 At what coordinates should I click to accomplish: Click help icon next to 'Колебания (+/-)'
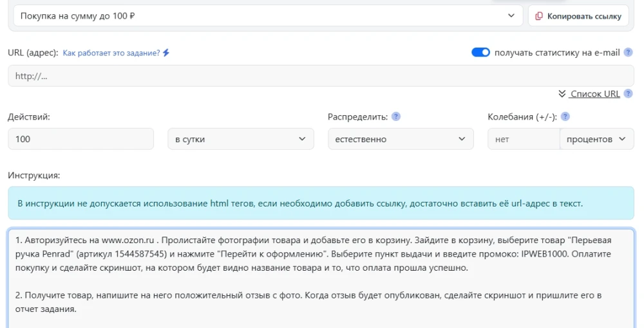pos(565,116)
